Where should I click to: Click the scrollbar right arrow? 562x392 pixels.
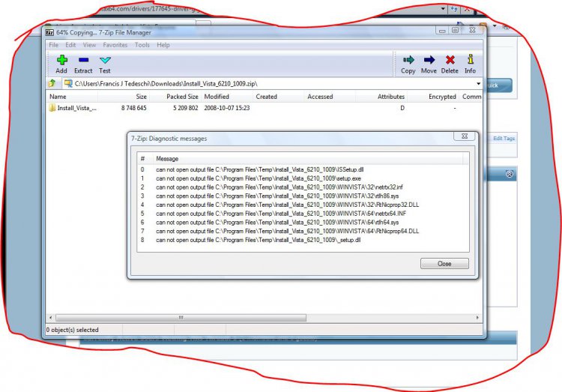click(x=477, y=318)
